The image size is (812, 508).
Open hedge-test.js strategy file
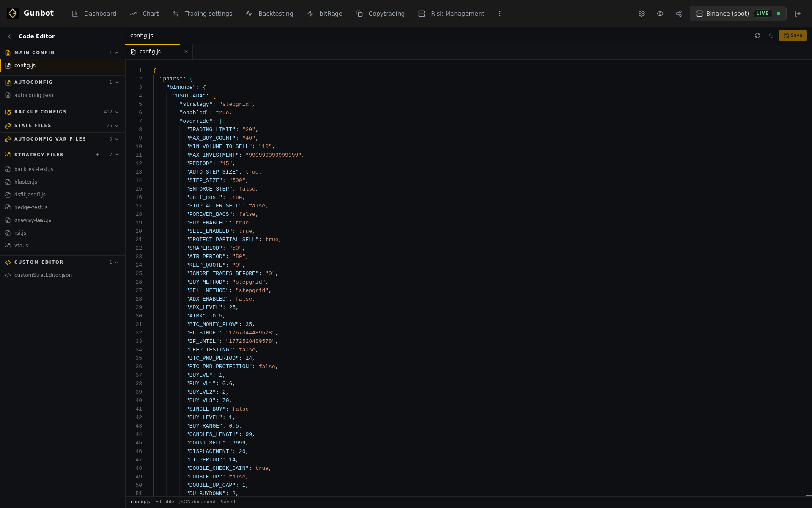pos(63,207)
